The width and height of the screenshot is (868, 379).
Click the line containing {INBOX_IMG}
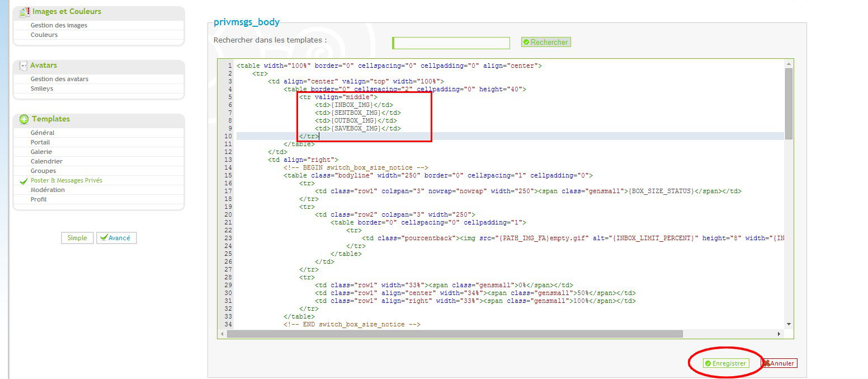tap(354, 105)
